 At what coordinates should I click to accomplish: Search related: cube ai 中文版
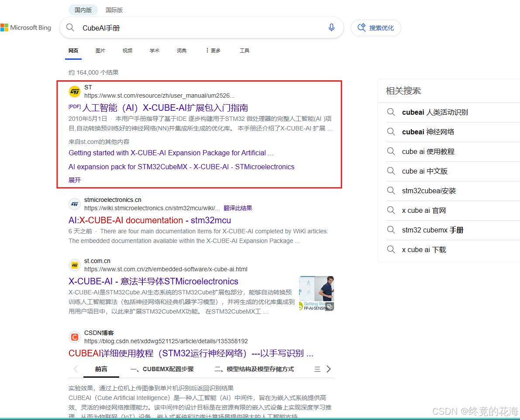click(x=425, y=171)
